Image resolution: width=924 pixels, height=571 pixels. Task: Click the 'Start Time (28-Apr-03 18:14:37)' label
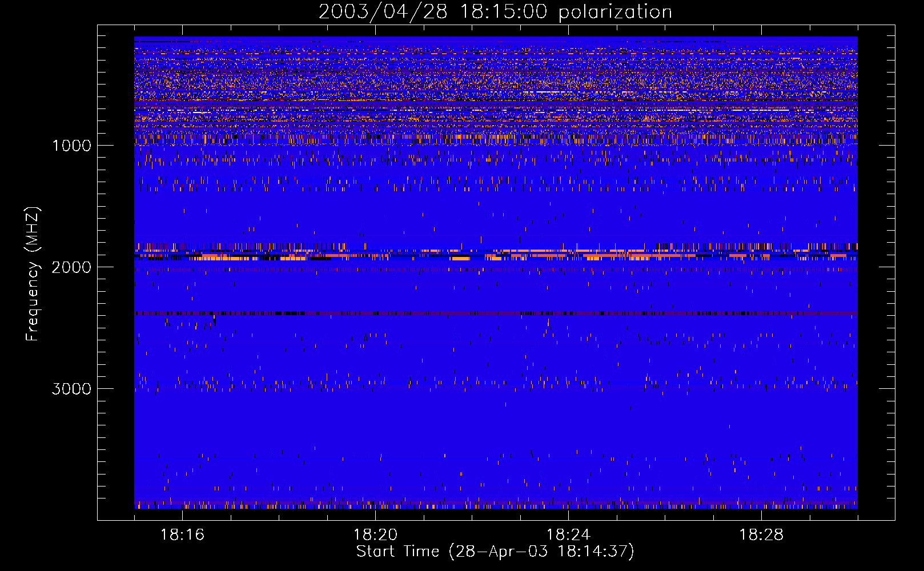click(x=495, y=552)
